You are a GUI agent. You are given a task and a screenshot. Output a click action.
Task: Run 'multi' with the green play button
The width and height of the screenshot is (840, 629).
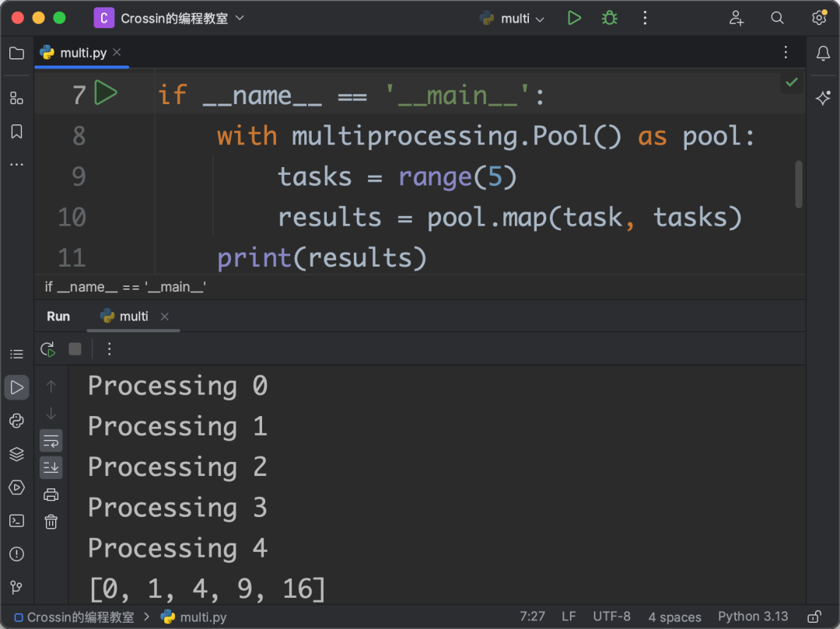574,18
